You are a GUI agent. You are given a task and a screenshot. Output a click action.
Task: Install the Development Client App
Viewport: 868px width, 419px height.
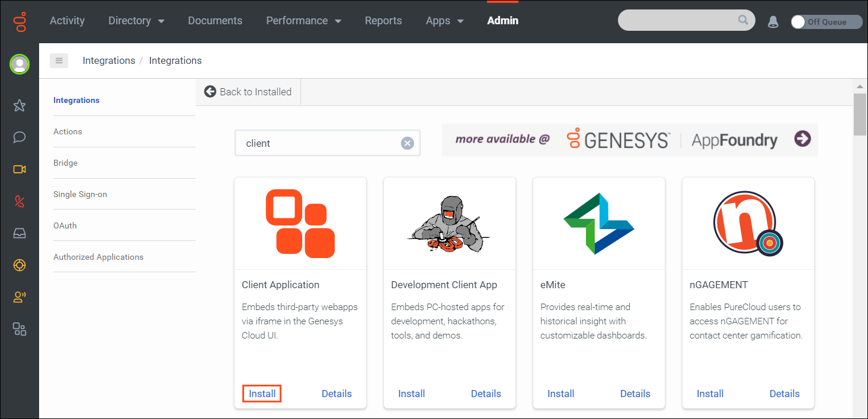(x=411, y=394)
